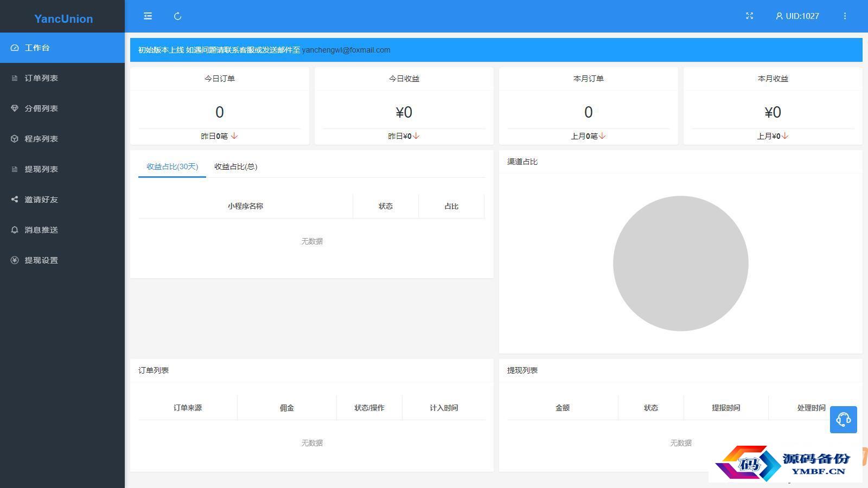Click the red down arrow after 昨日0笔
The image size is (868, 488).
coord(234,136)
